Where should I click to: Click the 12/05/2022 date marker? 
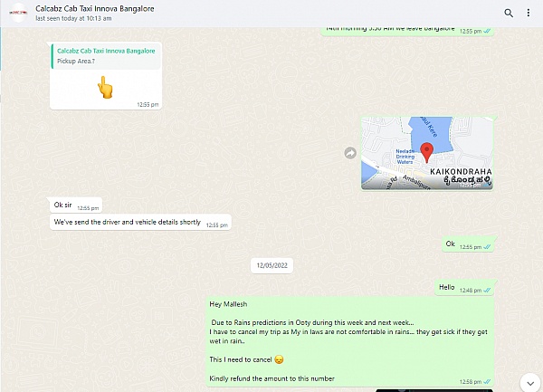271,265
